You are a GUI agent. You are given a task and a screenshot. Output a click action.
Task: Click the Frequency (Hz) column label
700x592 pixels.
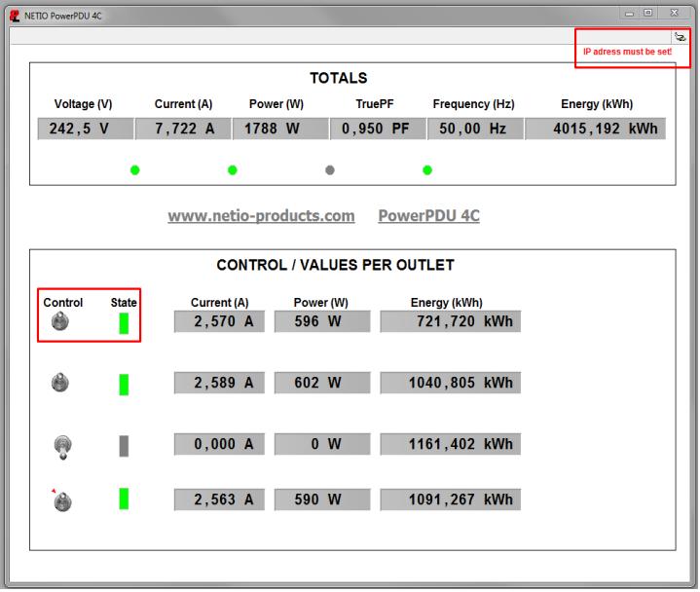[x=474, y=104]
